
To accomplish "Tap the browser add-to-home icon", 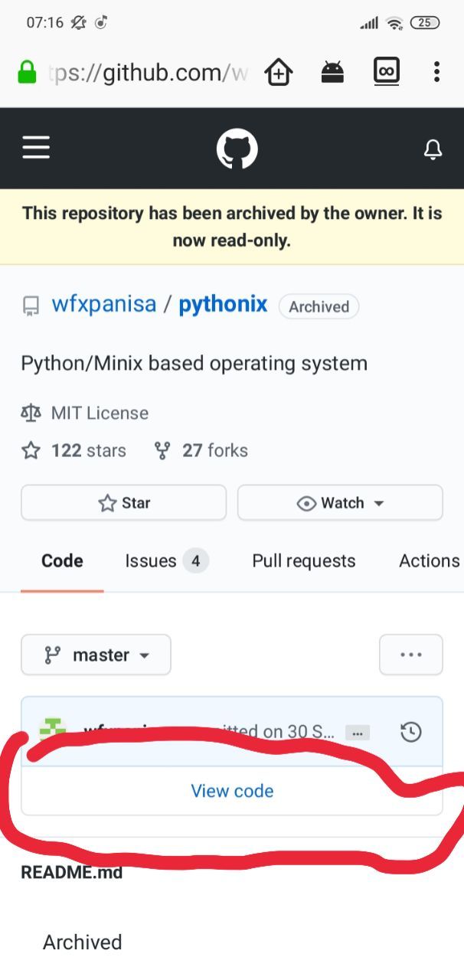I will click(279, 73).
